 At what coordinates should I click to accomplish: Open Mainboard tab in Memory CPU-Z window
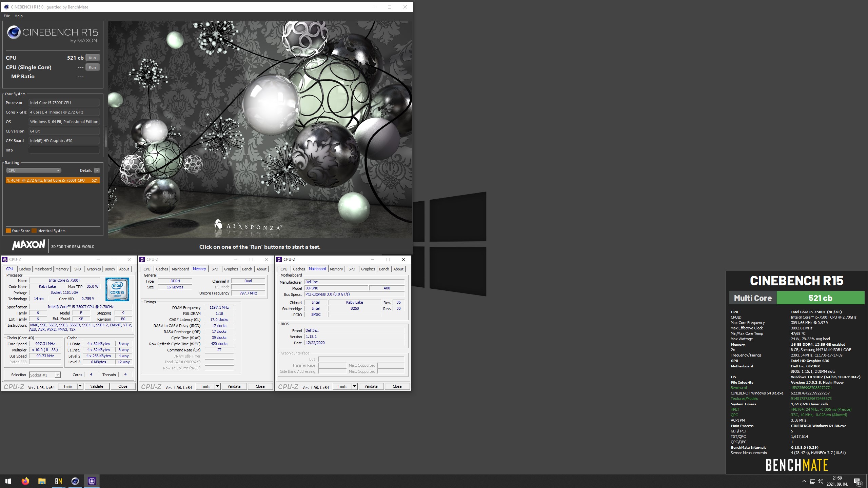(180, 269)
